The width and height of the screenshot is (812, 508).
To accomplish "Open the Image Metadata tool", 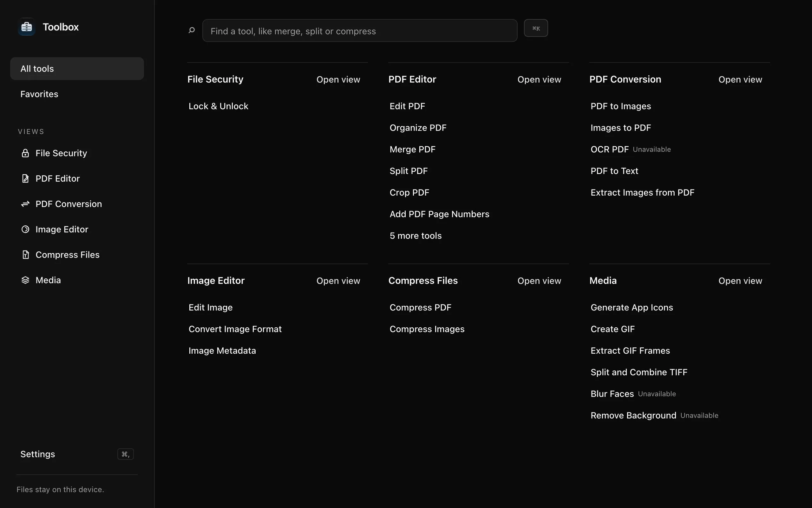I will click(x=222, y=351).
